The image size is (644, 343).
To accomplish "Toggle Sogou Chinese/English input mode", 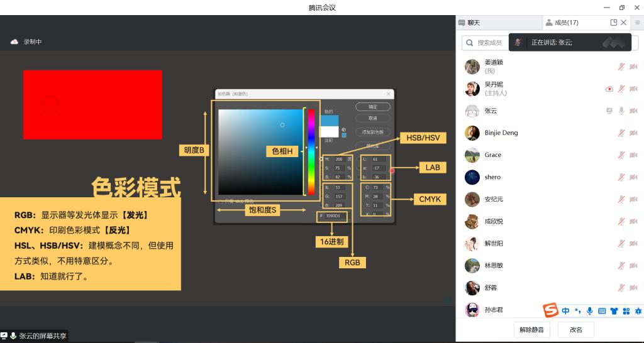I will (566, 311).
